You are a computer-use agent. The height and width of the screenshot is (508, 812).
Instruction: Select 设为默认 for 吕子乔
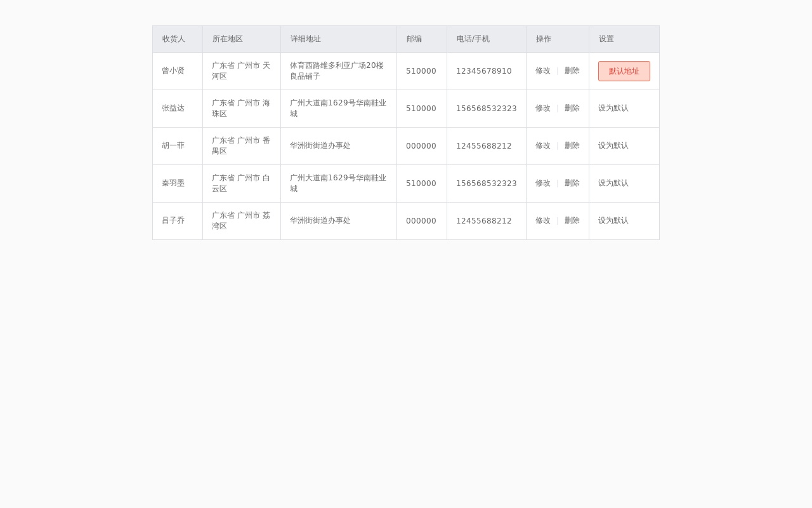pyautogui.click(x=613, y=220)
